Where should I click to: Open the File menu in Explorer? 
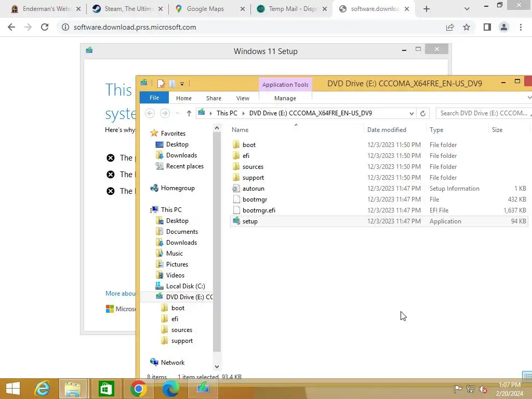coord(154,98)
